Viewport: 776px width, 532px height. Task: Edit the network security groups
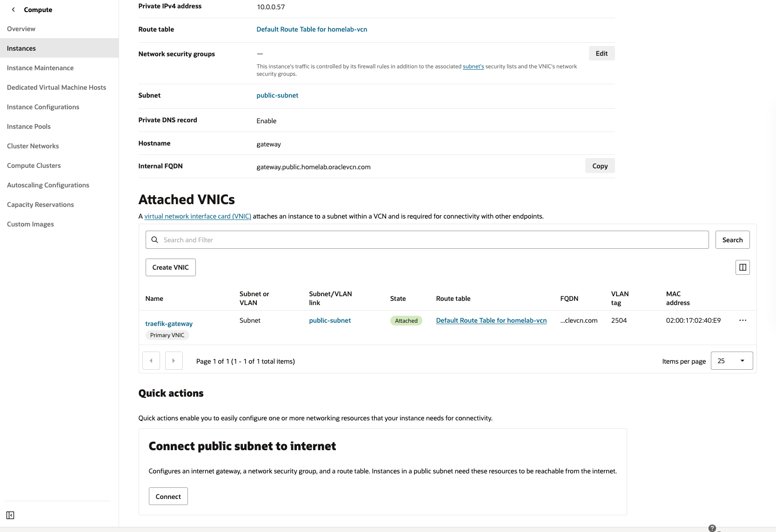[602, 53]
